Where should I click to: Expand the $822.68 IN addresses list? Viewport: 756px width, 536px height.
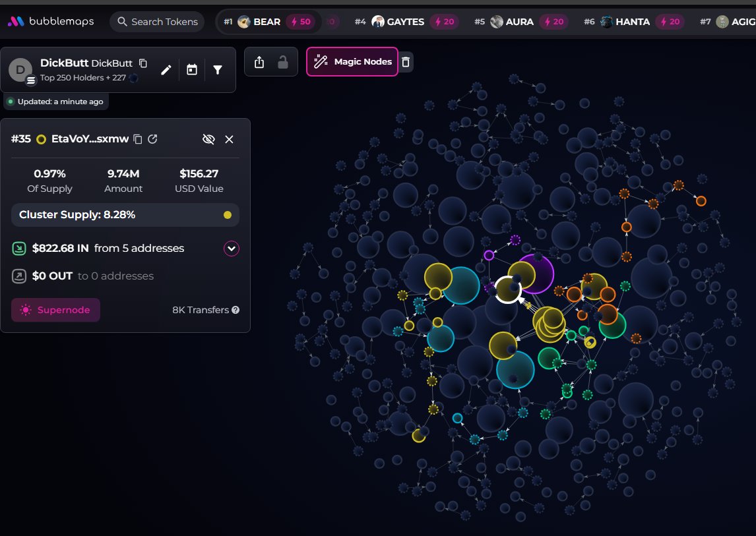pyautogui.click(x=232, y=249)
